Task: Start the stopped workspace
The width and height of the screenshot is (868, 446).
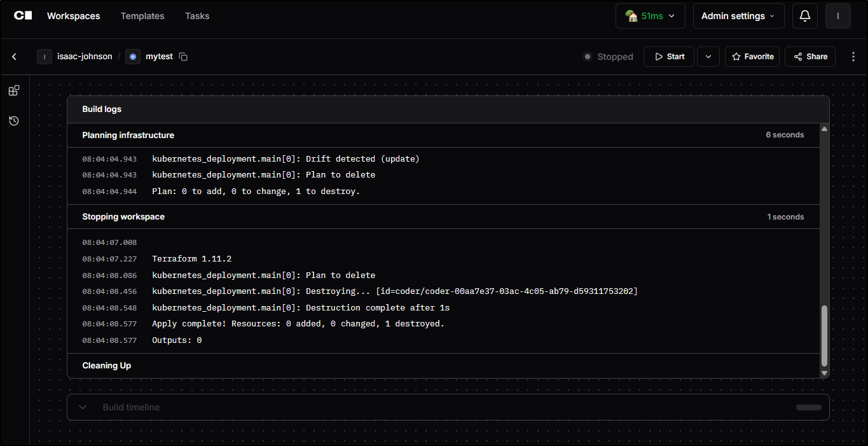Action: coord(668,57)
